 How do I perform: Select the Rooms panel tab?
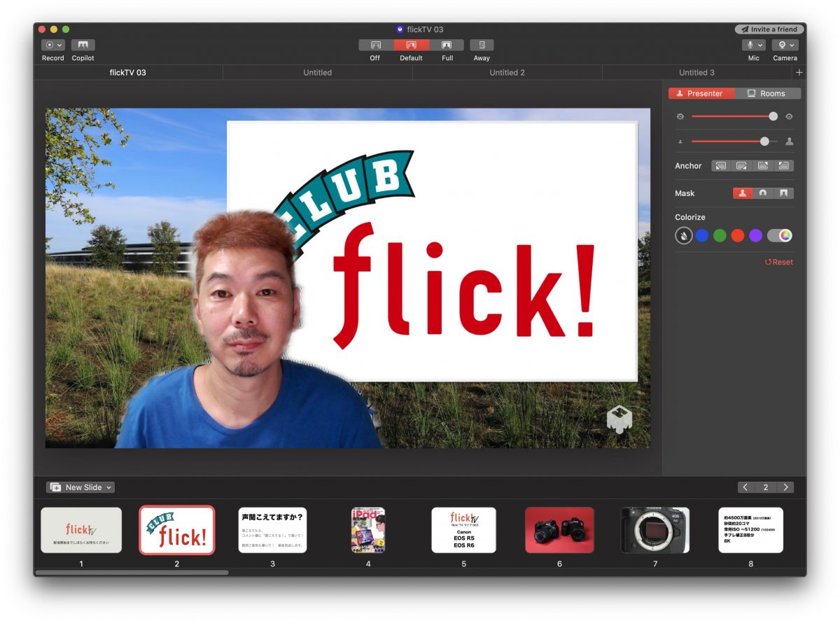(767, 93)
